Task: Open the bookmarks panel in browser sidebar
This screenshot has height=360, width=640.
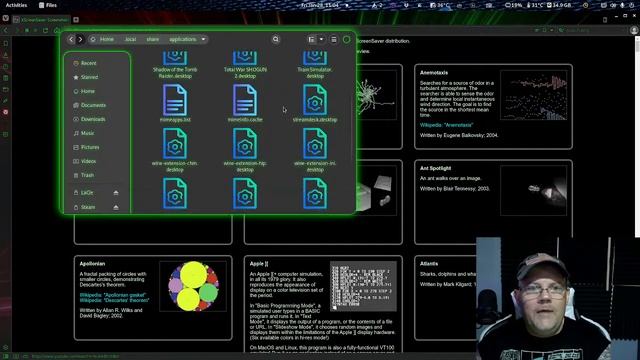Action: point(5,43)
